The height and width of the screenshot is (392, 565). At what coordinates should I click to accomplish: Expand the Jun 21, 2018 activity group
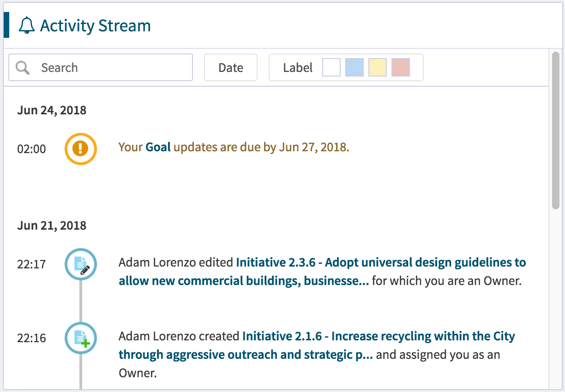[51, 225]
